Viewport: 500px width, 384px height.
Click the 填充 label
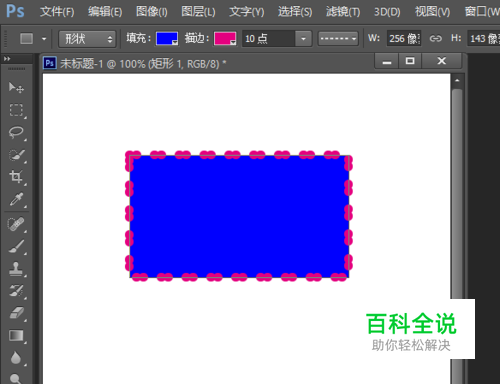click(138, 38)
